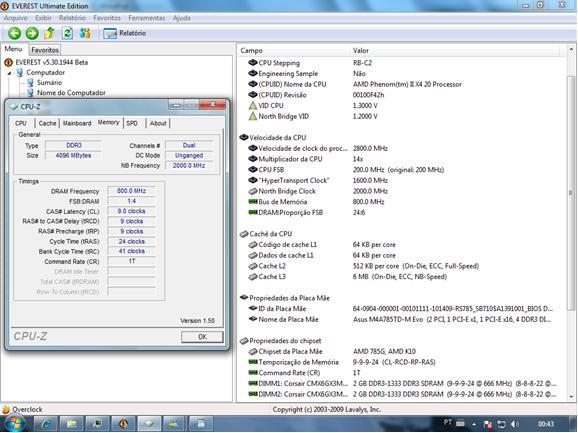Select the Computador tree item
Screen dimensions: 578x433
coord(45,73)
